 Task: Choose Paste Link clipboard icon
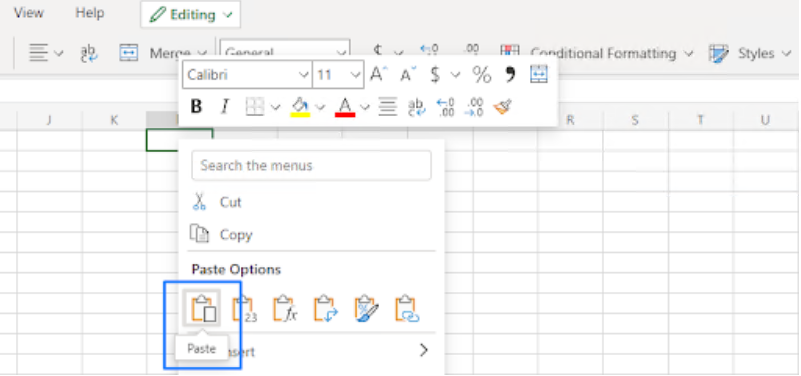tap(407, 309)
